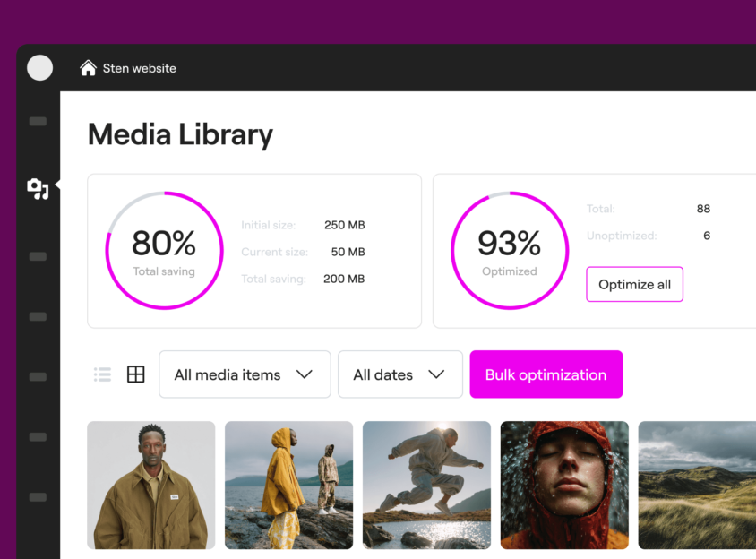Select the jumping person photo
756x559 pixels.
point(426,485)
